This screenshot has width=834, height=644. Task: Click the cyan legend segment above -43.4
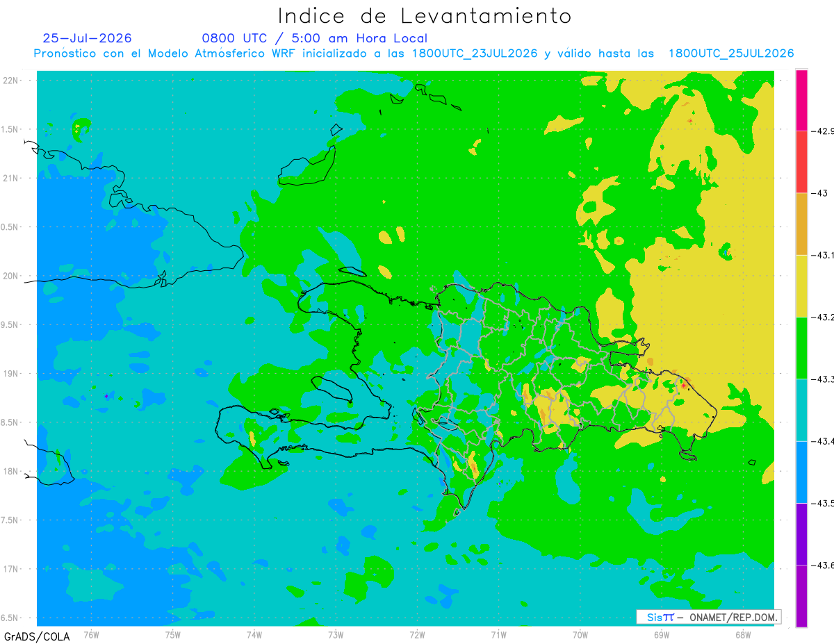(x=801, y=410)
